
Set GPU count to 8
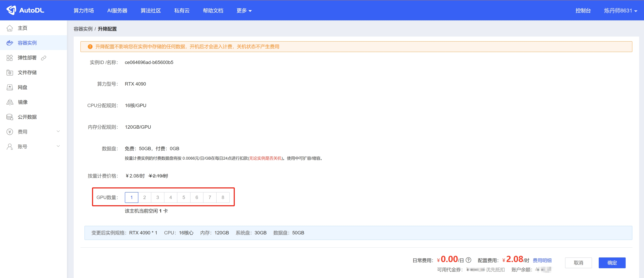[223, 197]
